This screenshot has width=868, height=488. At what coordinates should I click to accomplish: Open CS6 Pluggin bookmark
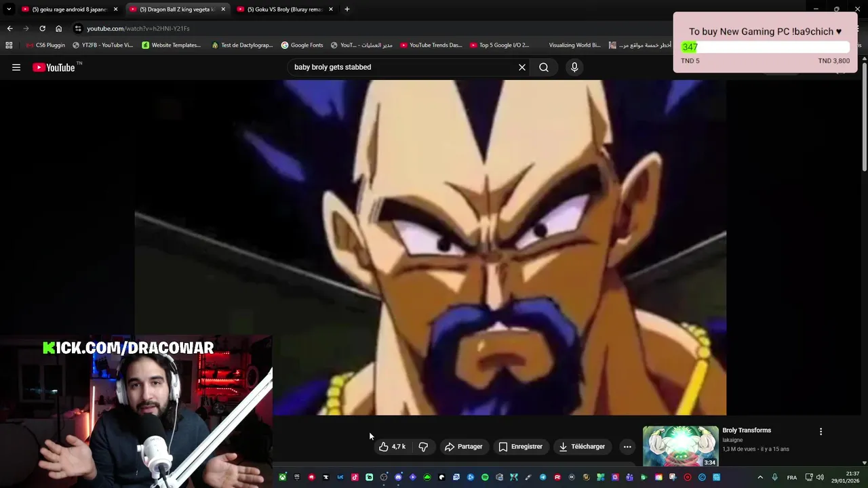[45, 45]
